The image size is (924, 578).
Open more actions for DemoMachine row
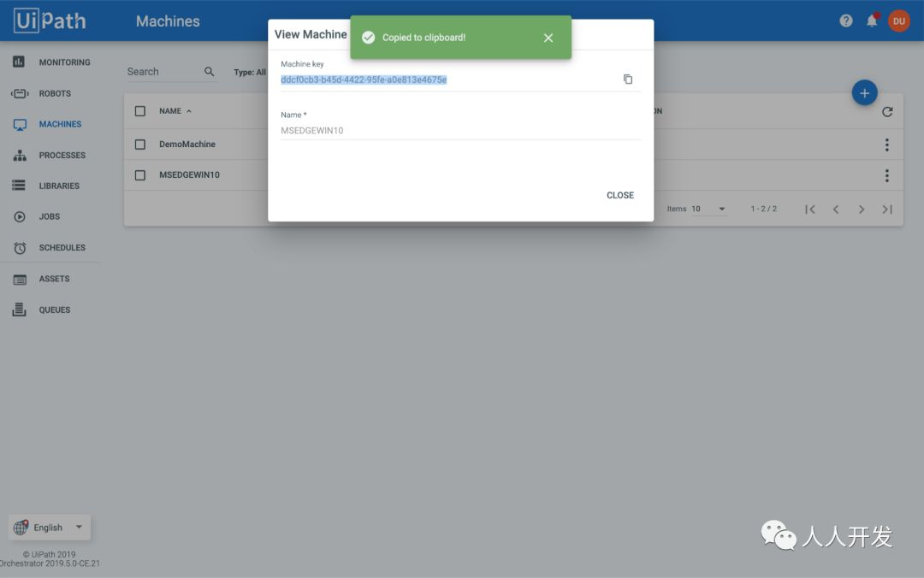[x=886, y=144]
